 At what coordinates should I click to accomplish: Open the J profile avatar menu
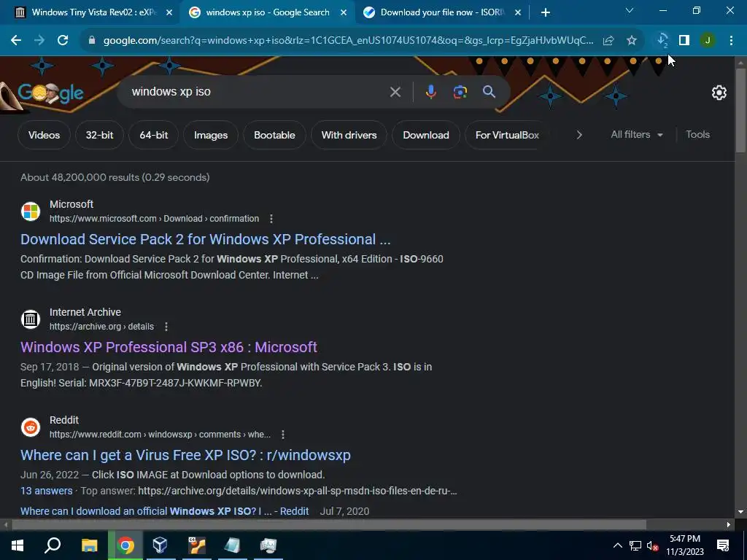point(708,41)
